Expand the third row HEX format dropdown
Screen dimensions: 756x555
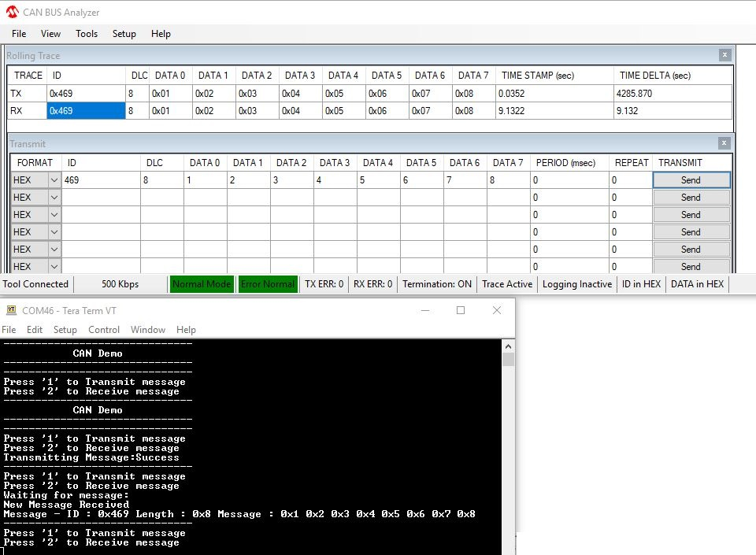(54, 215)
